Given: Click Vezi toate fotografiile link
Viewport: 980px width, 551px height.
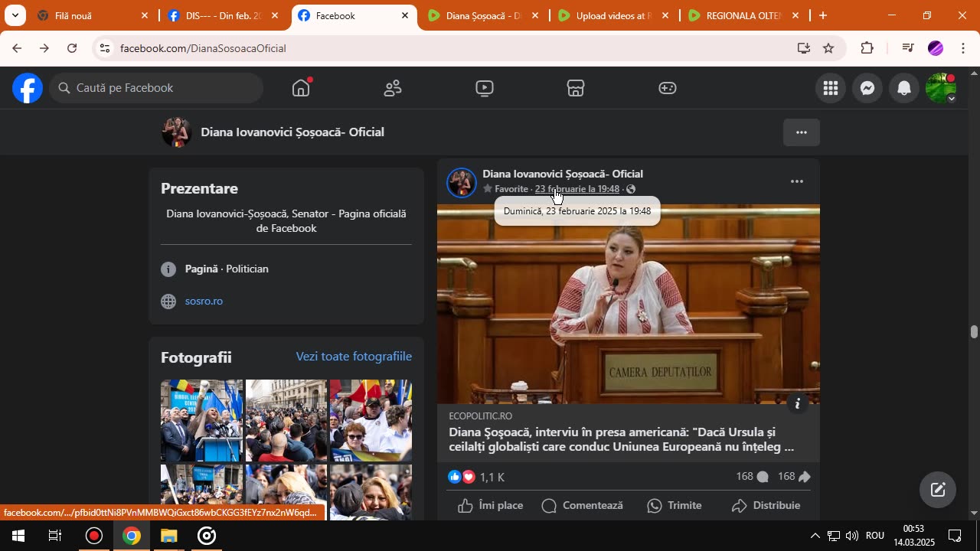Looking at the screenshot, I should [354, 357].
